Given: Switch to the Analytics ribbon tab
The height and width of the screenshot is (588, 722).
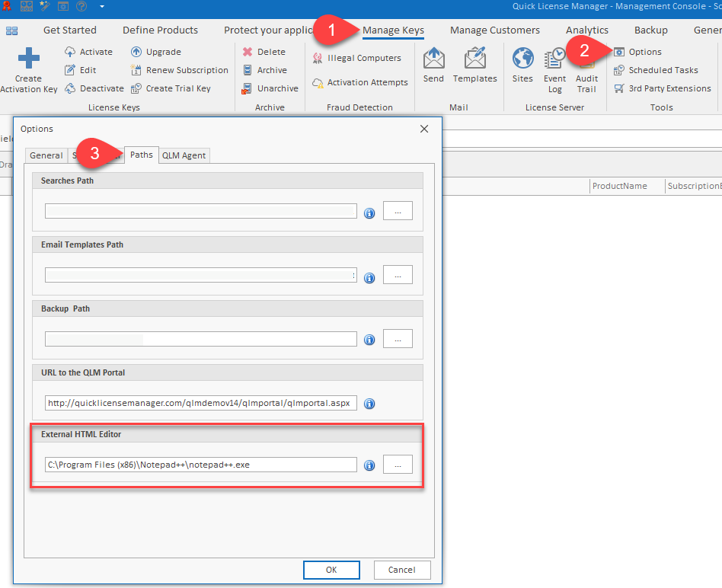Looking at the screenshot, I should coord(587,30).
